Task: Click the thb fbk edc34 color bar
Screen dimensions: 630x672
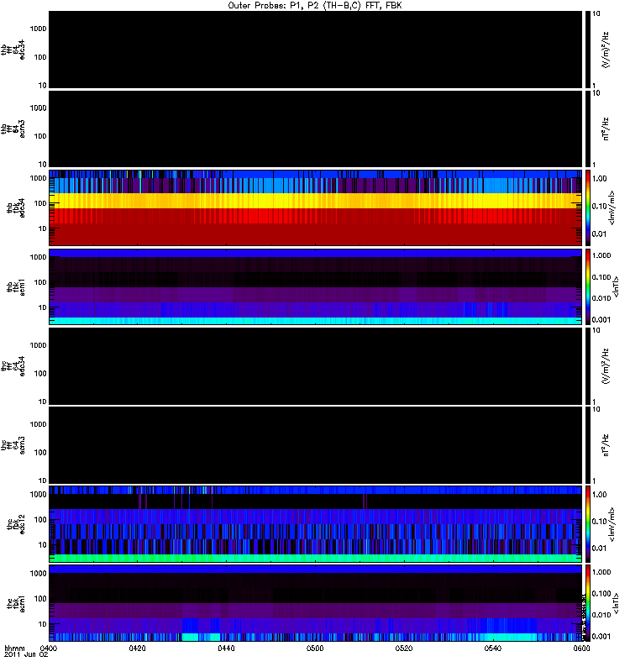Action: pyautogui.click(x=590, y=207)
